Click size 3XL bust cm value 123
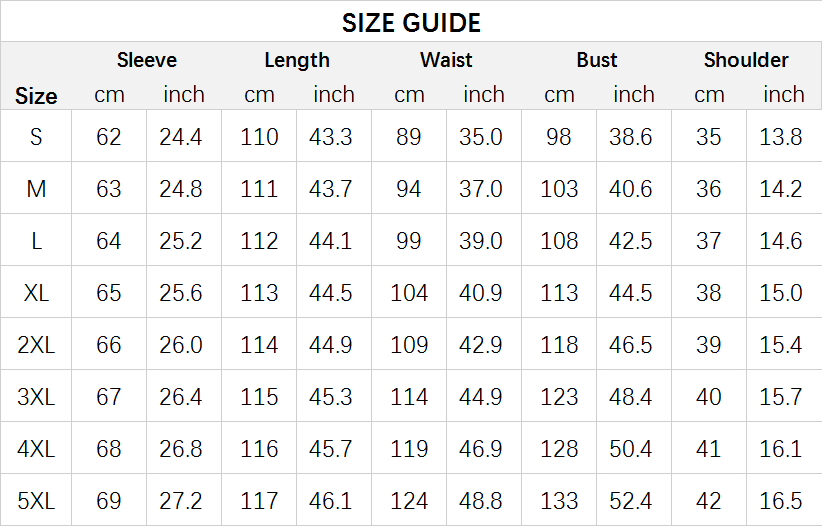The image size is (823, 527). [x=559, y=397]
